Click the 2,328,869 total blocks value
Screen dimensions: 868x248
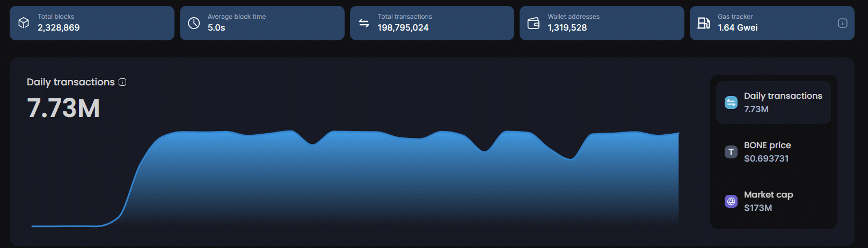[x=59, y=28]
